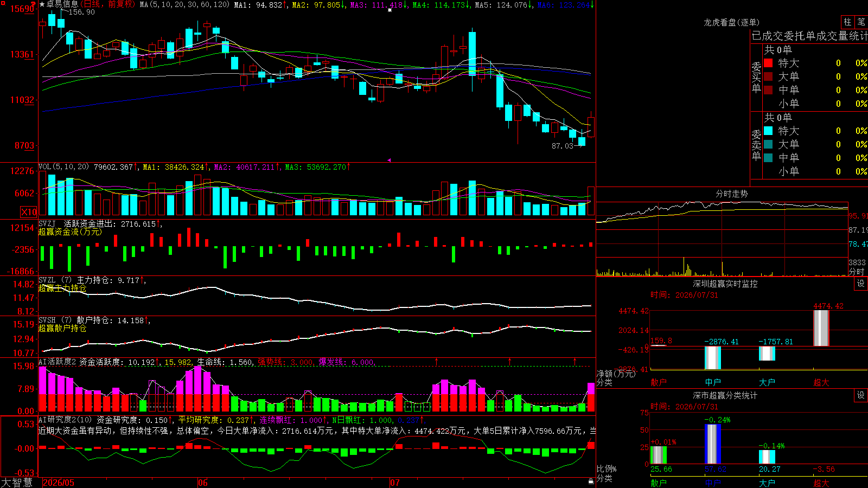Click the 龙虎看盘(逐单) panel title
Viewport: 868px width, 488px height.
click(731, 22)
